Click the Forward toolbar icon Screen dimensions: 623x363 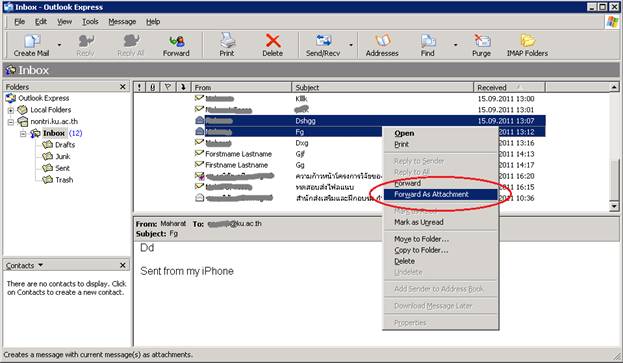176,45
